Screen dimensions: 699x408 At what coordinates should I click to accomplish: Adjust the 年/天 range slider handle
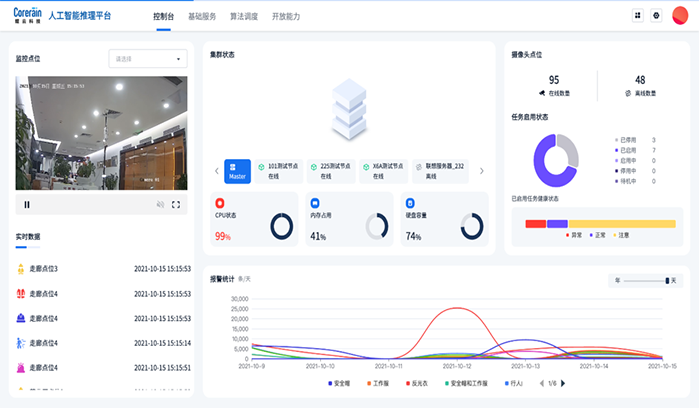click(667, 280)
